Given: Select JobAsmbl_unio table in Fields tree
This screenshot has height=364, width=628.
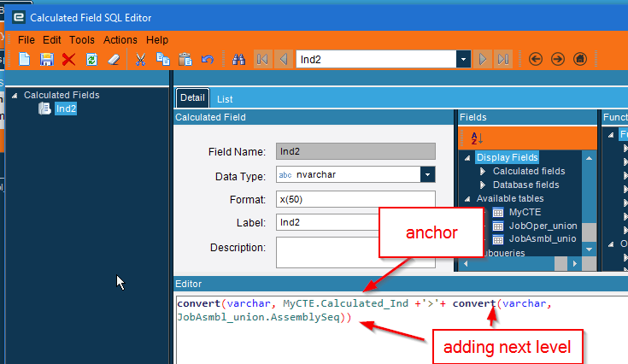Looking at the screenshot, I should click(543, 239).
